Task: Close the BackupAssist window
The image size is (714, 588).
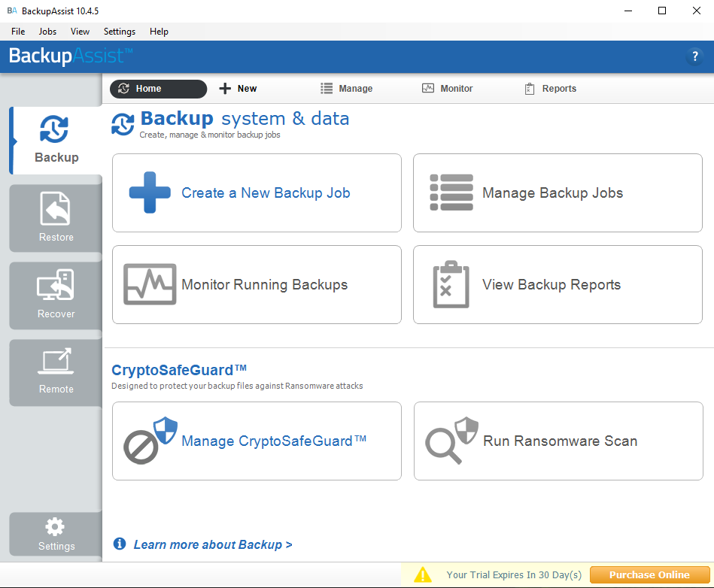Action: pos(696,11)
